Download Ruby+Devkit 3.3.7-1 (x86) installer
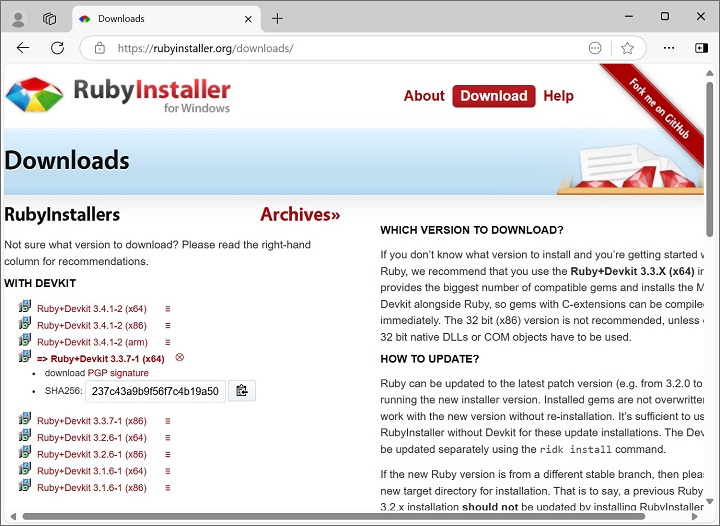 [92, 421]
